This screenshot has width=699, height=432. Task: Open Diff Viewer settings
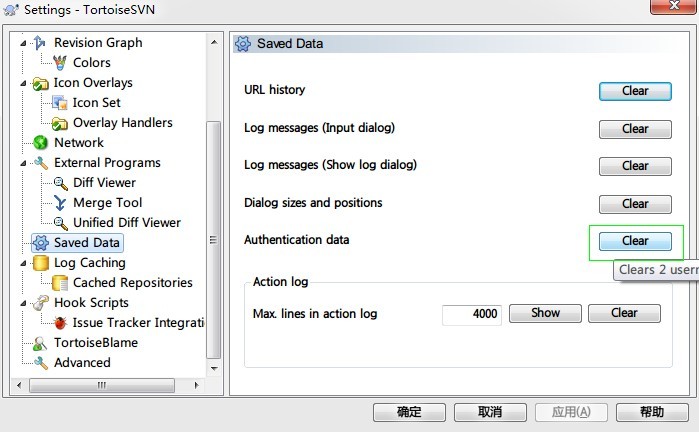click(x=104, y=183)
